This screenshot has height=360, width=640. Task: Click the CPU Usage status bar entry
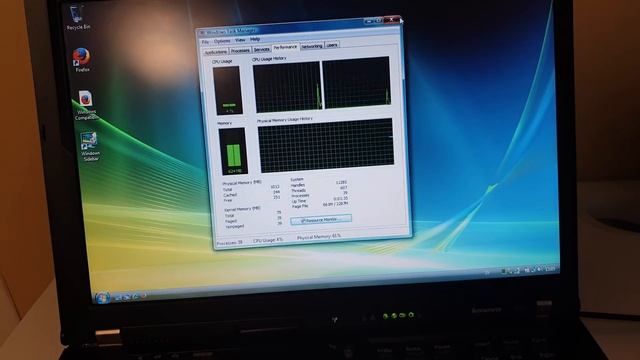pyautogui.click(x=268, y=240)
